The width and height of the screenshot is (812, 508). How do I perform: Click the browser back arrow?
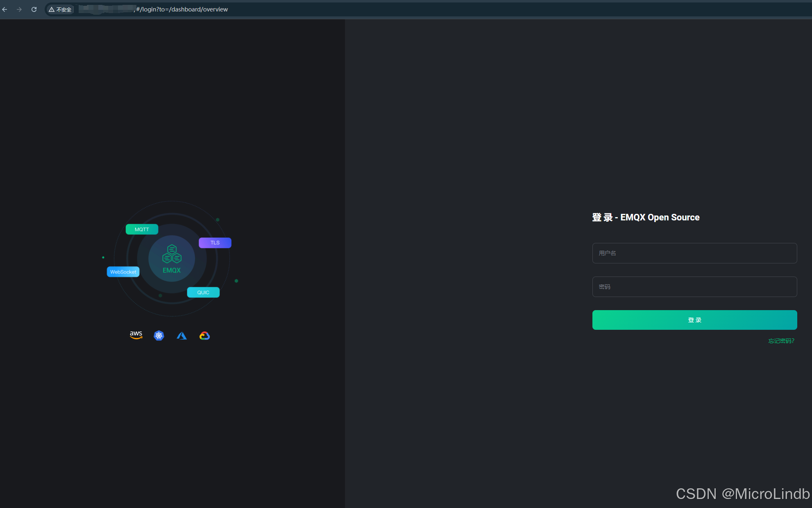[x=5, y=9]
